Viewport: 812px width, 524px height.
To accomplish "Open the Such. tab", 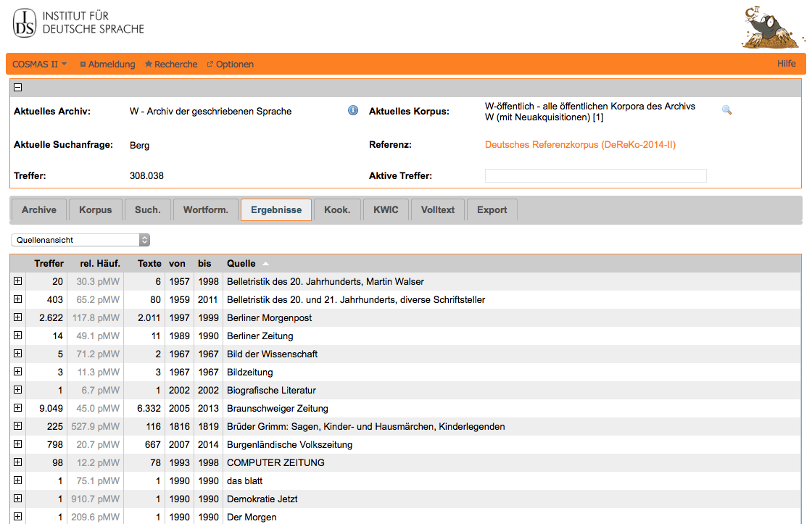I will pyautogui.click(x=148, y=209).
